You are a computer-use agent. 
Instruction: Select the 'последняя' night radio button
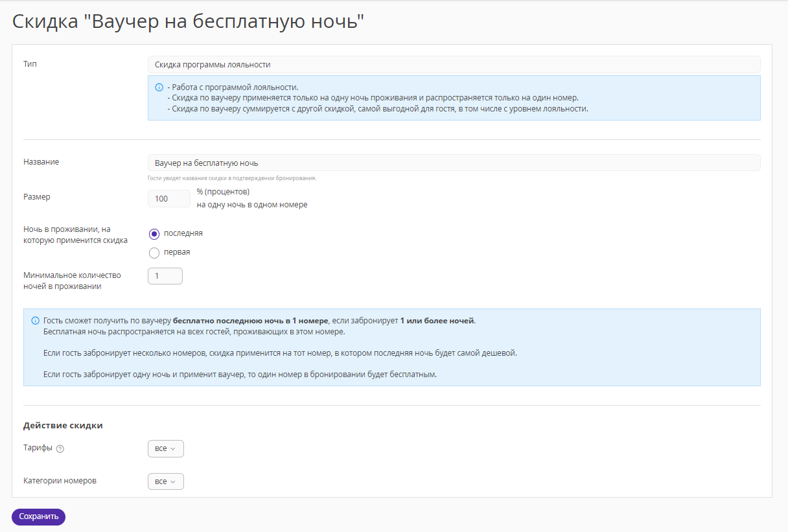click(154, 234)
